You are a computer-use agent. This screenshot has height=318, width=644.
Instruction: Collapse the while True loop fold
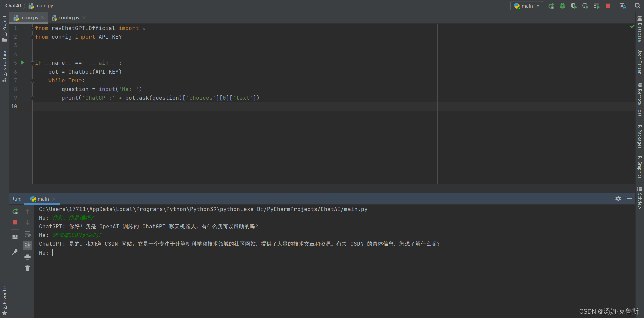click(32, 81)
